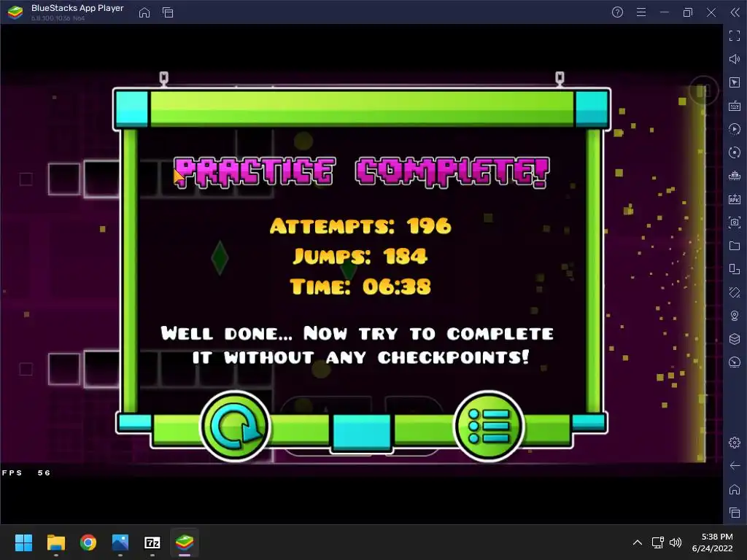Click the Install APK icon
The height and width of the screenshot is (560, 747).
click(735, 199)
